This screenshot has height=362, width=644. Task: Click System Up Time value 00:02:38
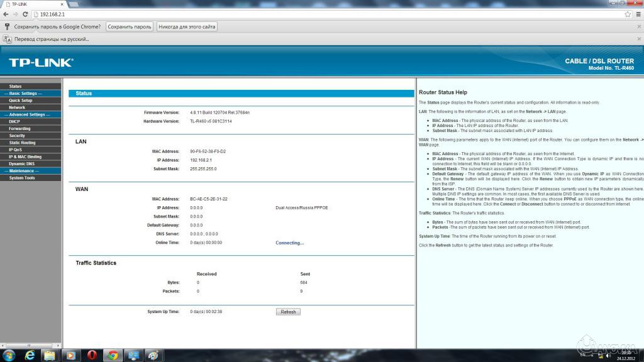[x=206, y=312]
